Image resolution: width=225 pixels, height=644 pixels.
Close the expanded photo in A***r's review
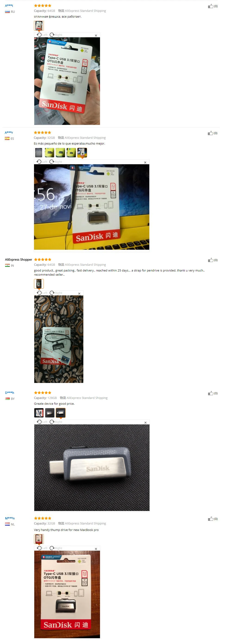[x=145, y=162]
